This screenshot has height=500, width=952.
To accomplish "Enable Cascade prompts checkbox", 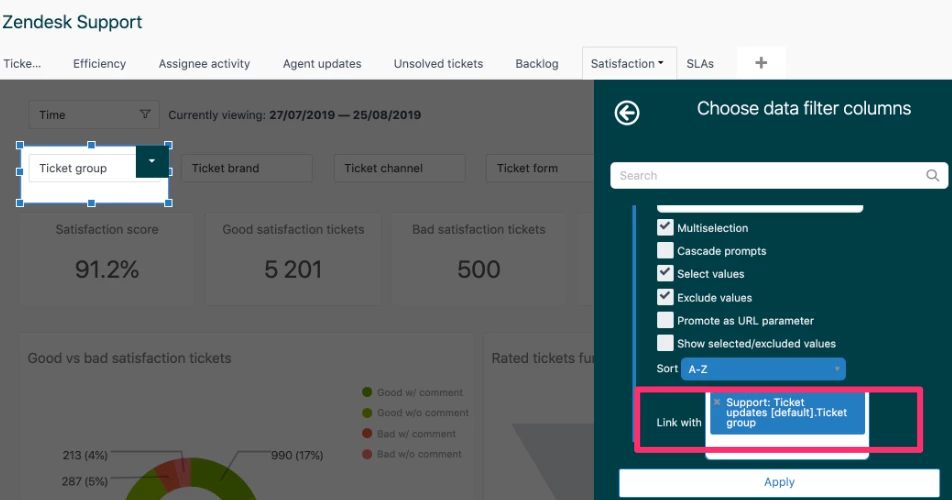I will click(665, 251).
